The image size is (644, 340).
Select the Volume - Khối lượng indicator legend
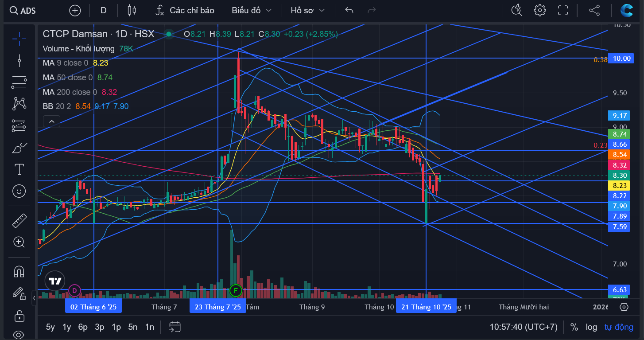pyautogui.click(x=78, y=49)
